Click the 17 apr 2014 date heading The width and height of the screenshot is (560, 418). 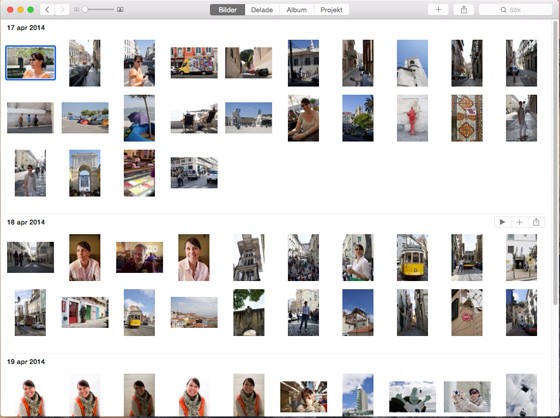pos(26,28)
